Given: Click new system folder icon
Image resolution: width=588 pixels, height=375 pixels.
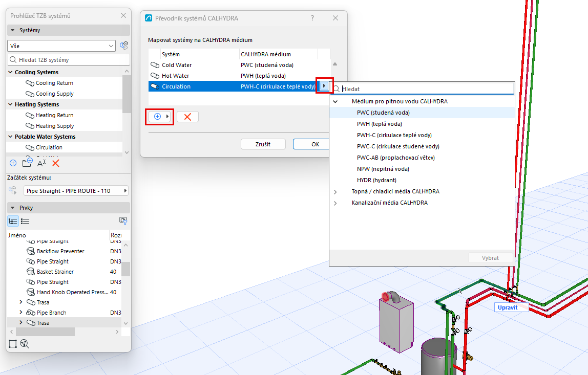Looking at the screenshot, I should 27,163.
